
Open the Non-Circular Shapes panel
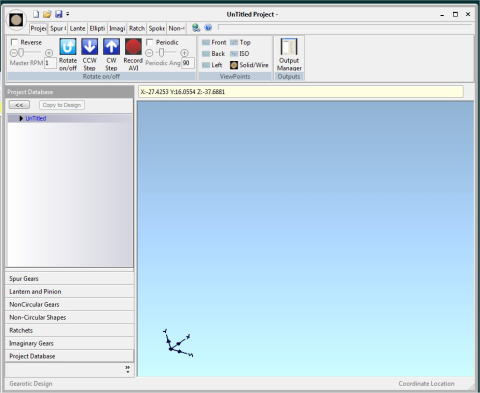tap(69, 318)
